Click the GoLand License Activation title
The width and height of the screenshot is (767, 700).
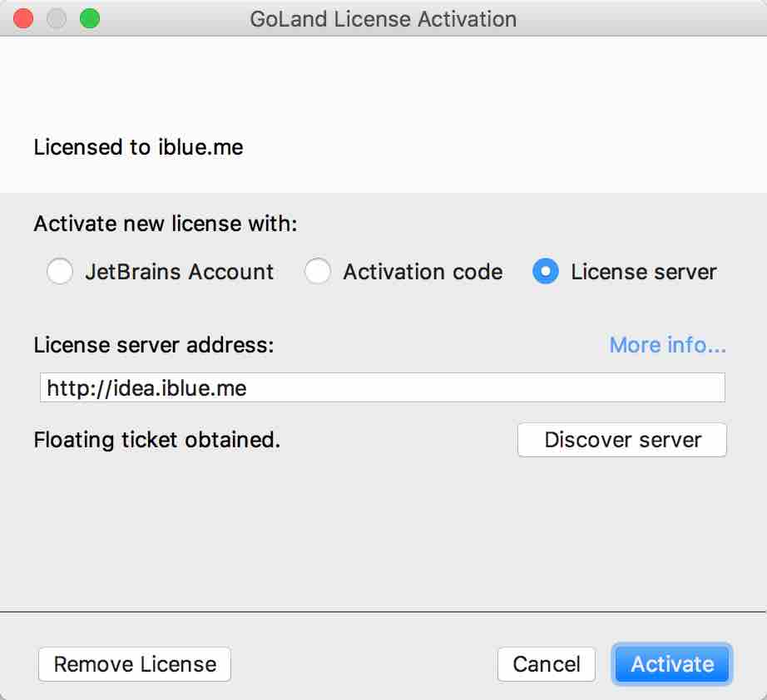(383, 20)
